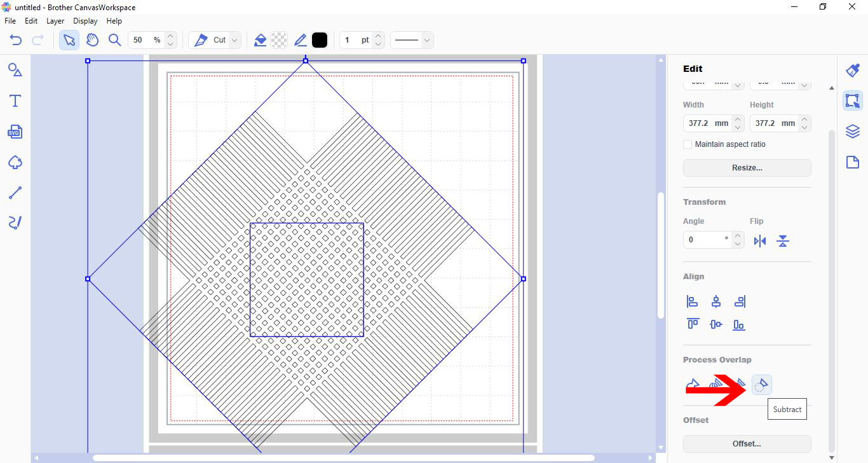Select the transparent fill color swatch
The width and height of the screenshot is (868, 463).
[279, 40]
